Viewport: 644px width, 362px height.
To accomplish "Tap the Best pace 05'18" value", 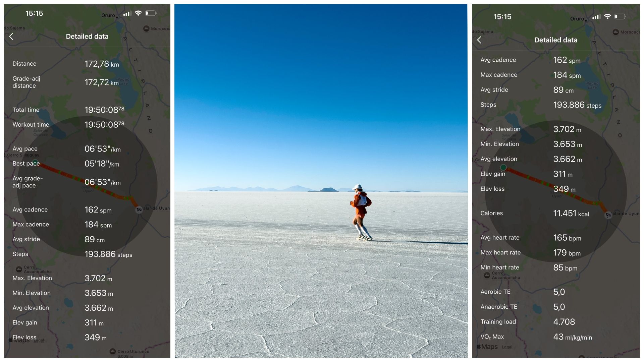I will 102,164.
